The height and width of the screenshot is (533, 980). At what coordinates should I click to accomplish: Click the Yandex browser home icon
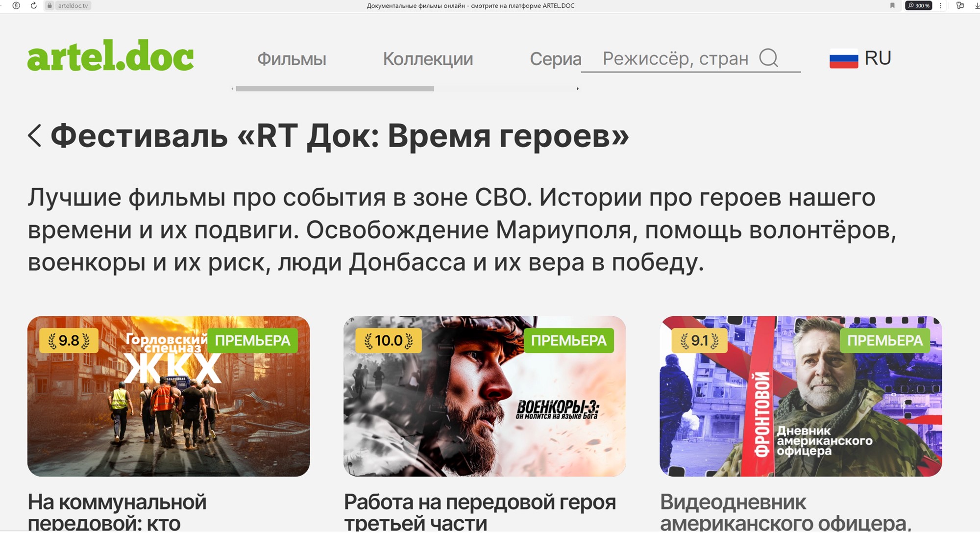coord(16,5)
